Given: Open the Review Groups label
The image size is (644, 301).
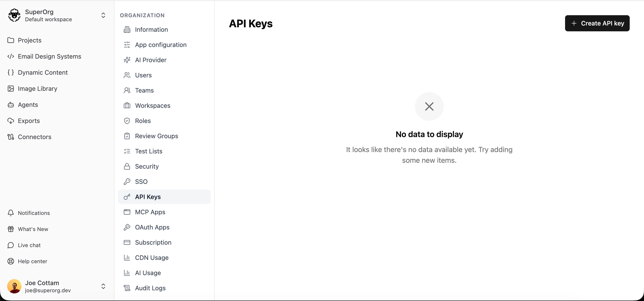Looking at the screenshot, I should pyautogui.click(x=157, y=136).
